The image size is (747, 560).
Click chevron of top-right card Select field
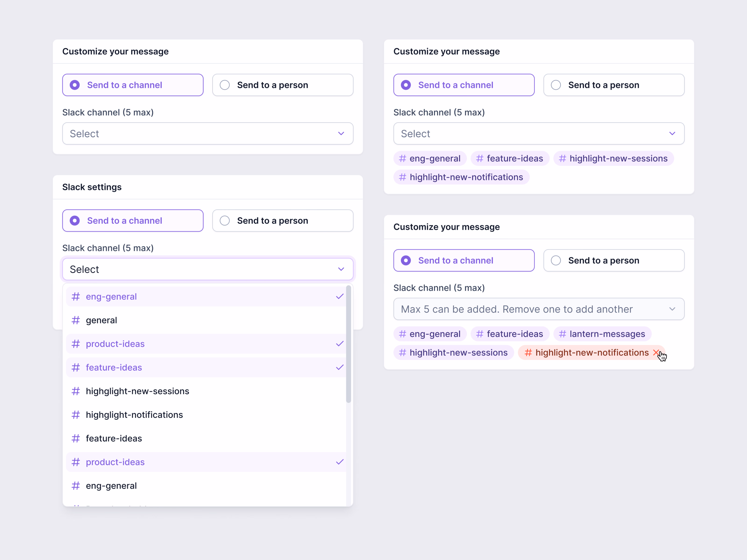pos(672,134)
